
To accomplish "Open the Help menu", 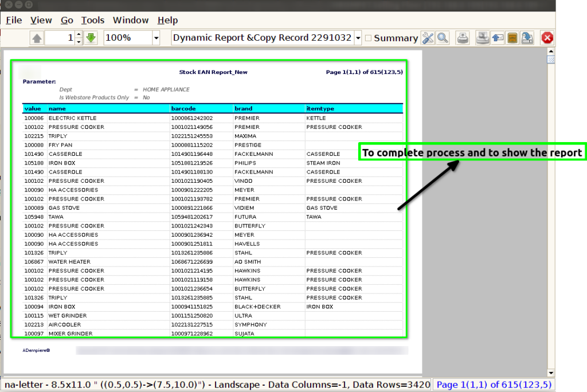I will point(167,20).
